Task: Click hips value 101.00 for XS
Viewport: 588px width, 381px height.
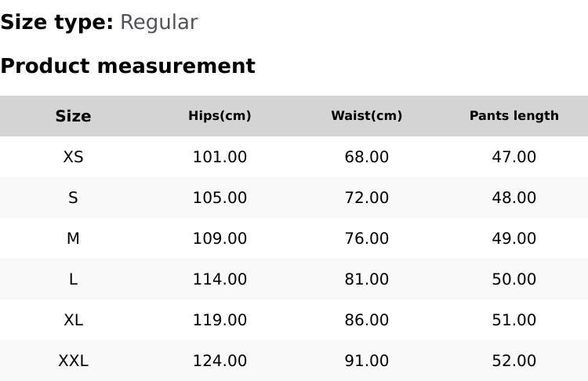Action: [220, 157]
